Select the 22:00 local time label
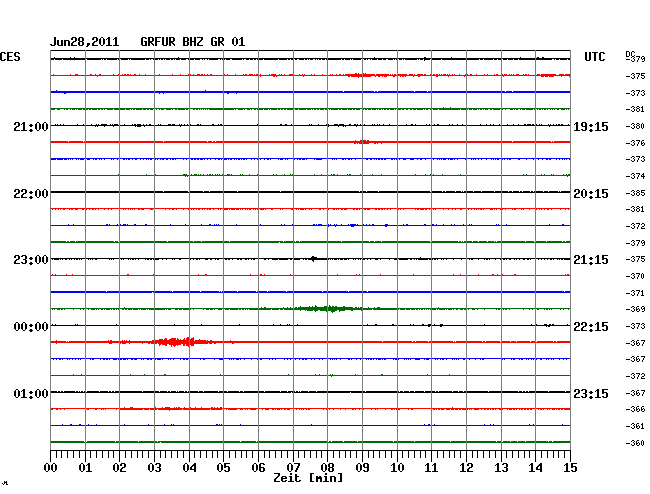 click(x=31, y=194)
